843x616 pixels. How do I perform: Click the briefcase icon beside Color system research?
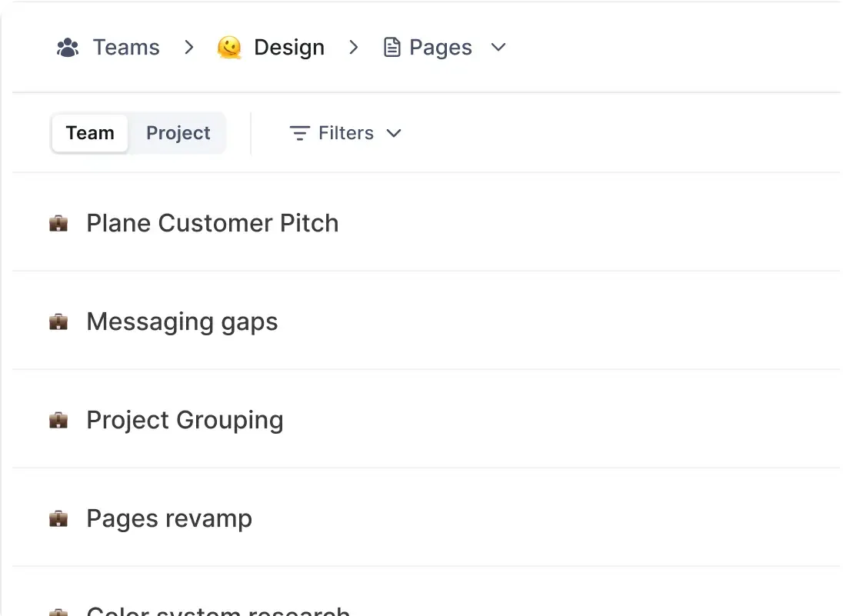(58, 611)
